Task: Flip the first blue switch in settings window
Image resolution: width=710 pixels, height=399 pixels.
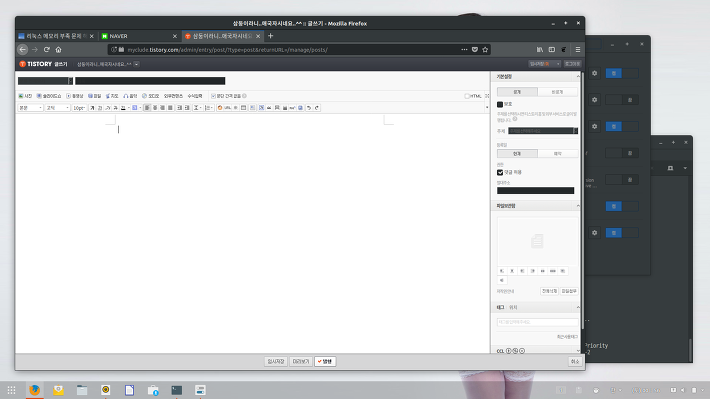Action: (x=622, y=73)
